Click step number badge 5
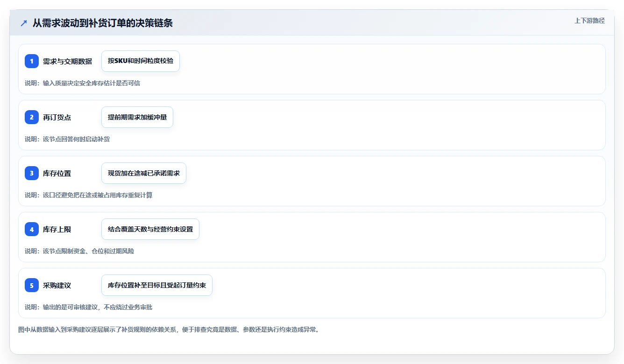The height and width of the screenshot is (364, 624). (32, 285)
